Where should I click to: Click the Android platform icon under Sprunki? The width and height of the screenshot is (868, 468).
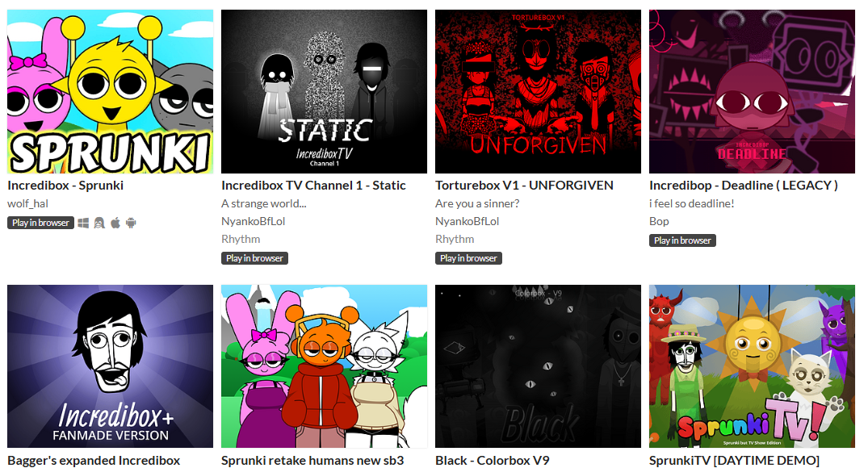pyautogui.click(x=131, y=223)
